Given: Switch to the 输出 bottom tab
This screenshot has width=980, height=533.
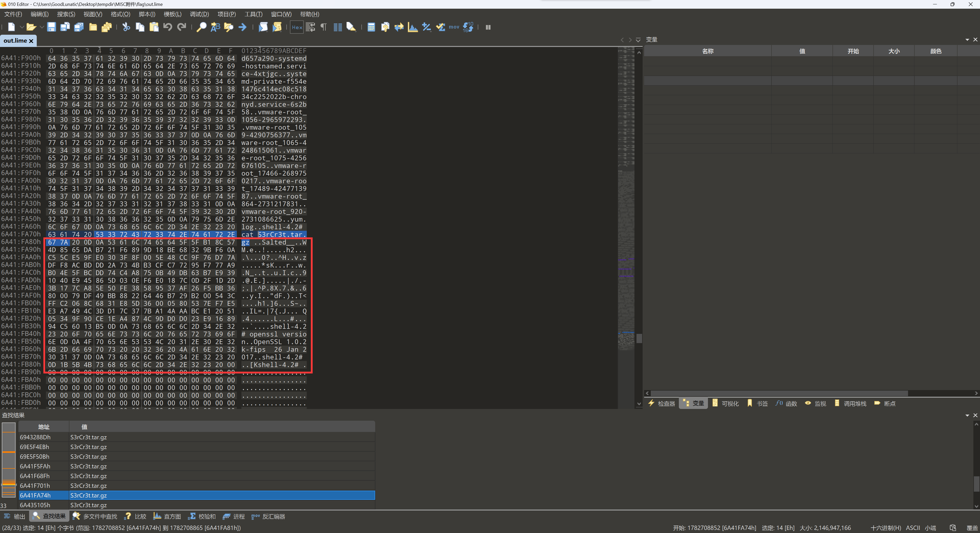Looking at the screenshot, I should 15,516.
